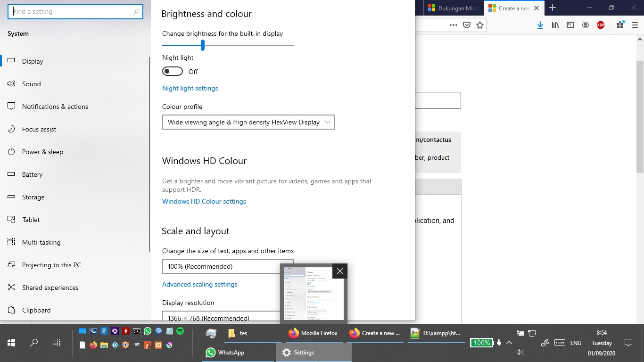Open Advanced scaling settings link
Screen dimensions: 644x362
(x=200, y=284)
